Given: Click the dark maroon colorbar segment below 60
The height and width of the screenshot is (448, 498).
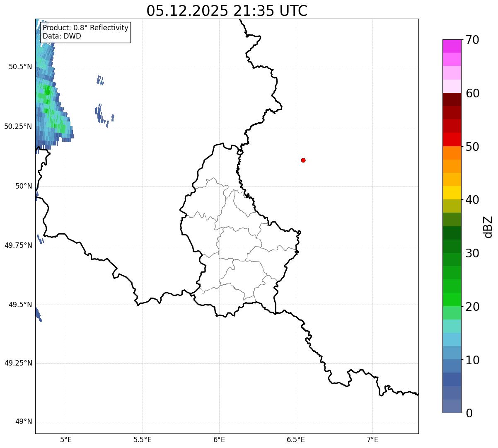Looking at the screenshot, I should (x=452, y=99).
